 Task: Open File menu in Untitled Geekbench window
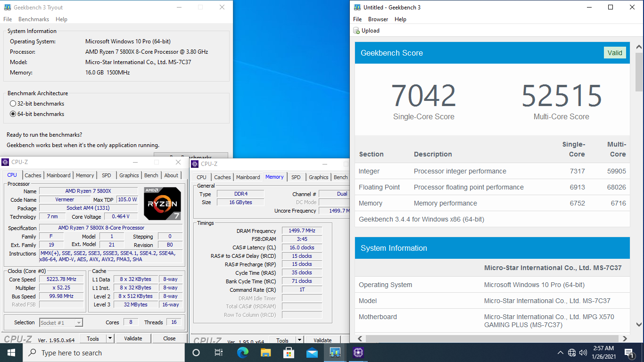pos(357,19)
